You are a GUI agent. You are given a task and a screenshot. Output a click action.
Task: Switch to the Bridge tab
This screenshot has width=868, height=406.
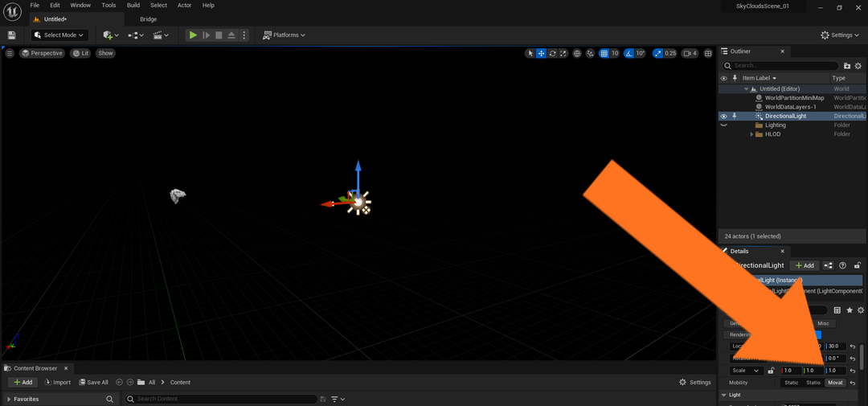(x=148, y=19)
